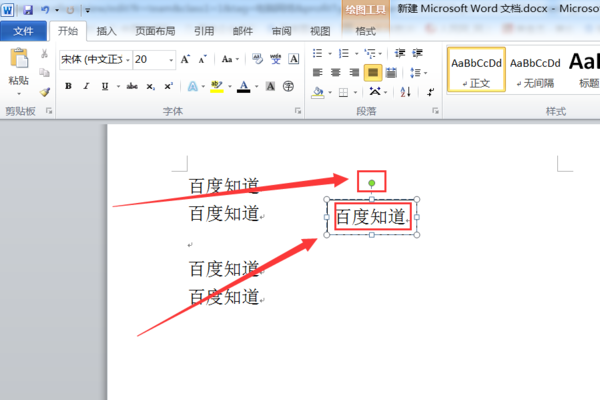Screen dimensions: 600x400
Task: Toggle Bold formatting
Action: 68,87
